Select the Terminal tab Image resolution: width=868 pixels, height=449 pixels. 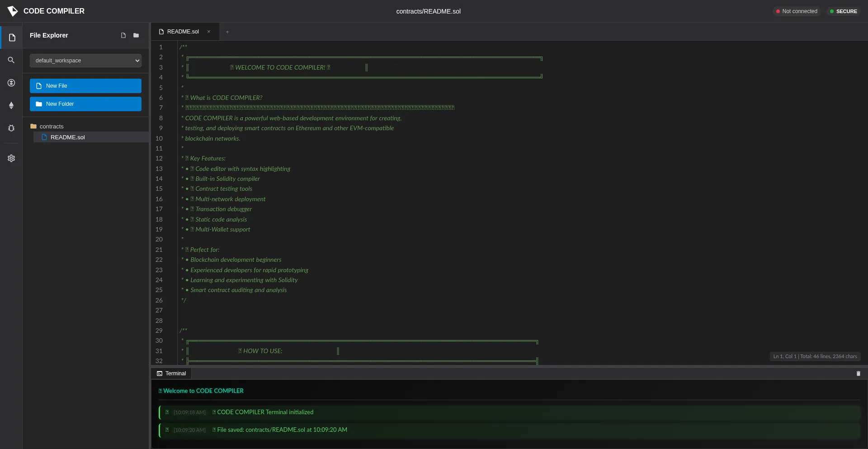click(x=171, y=373)
